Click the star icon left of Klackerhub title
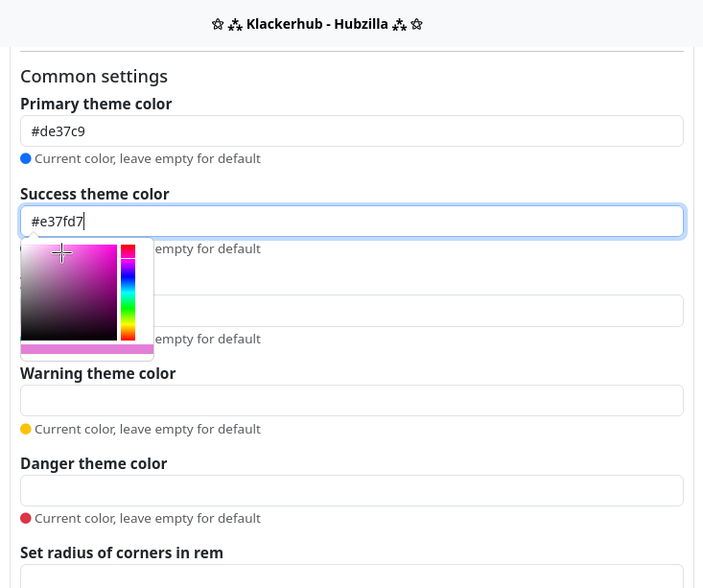703x588 pixels. (x=218, y=24)
